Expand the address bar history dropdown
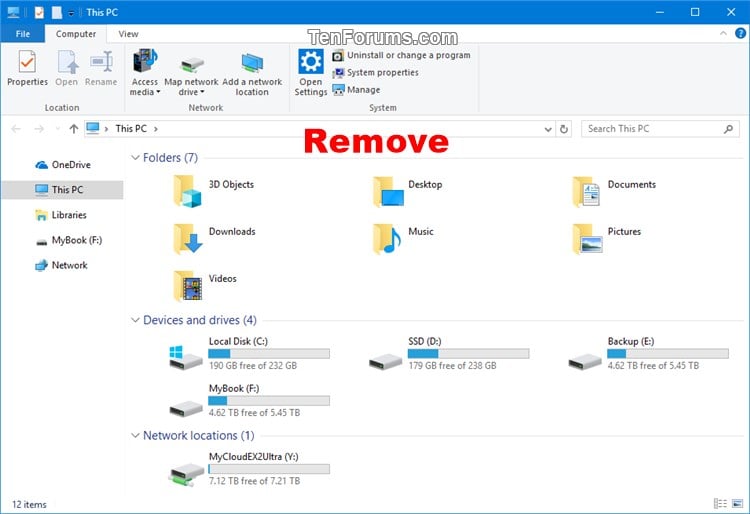The image size is (750, 514). coord(548,129)
